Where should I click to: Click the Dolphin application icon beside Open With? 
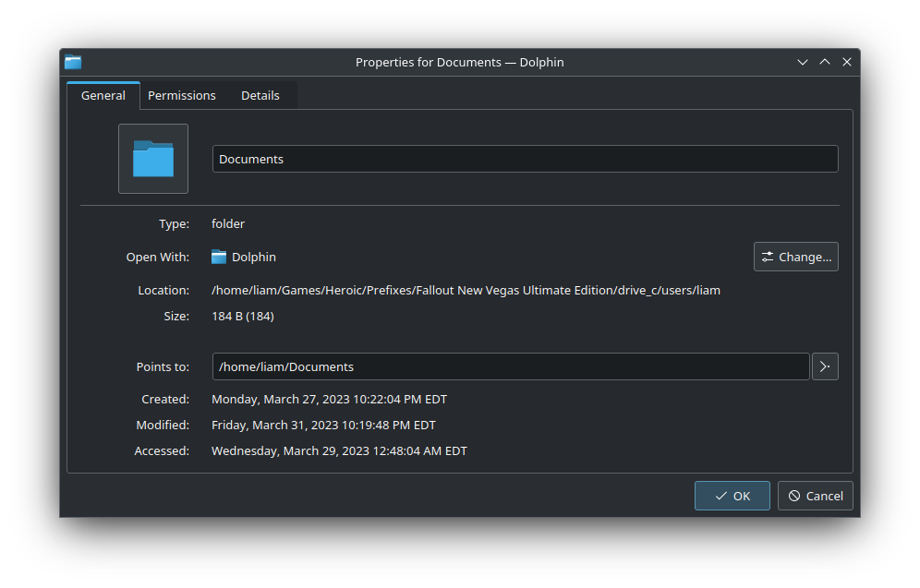(218, 257)
